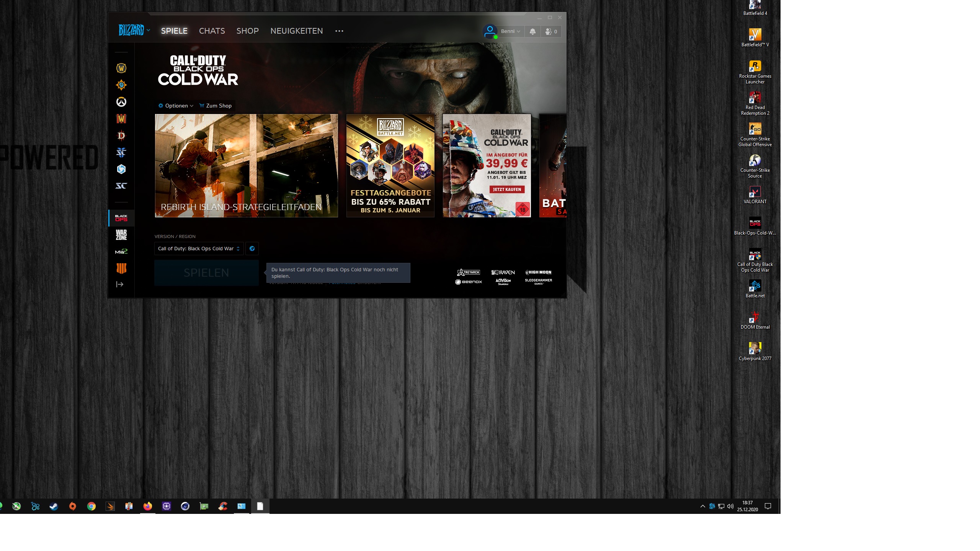Select Heroes of the Storm icon

click(x=121, y=169)
